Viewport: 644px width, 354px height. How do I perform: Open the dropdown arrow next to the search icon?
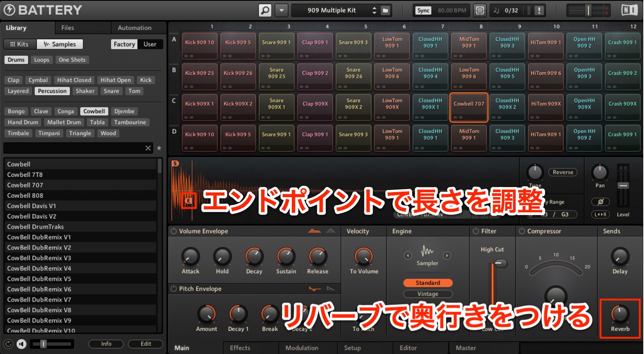281,10
